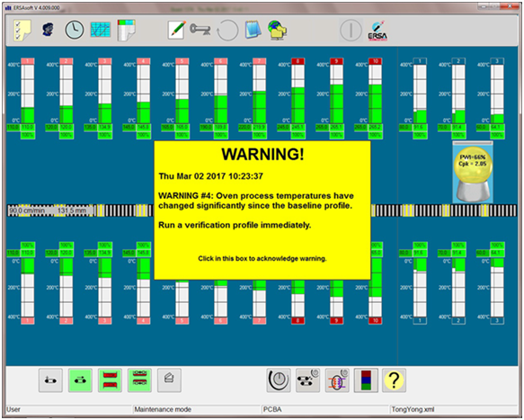Open the clock timer icon
524x420 pixels.
pos(75,30)
